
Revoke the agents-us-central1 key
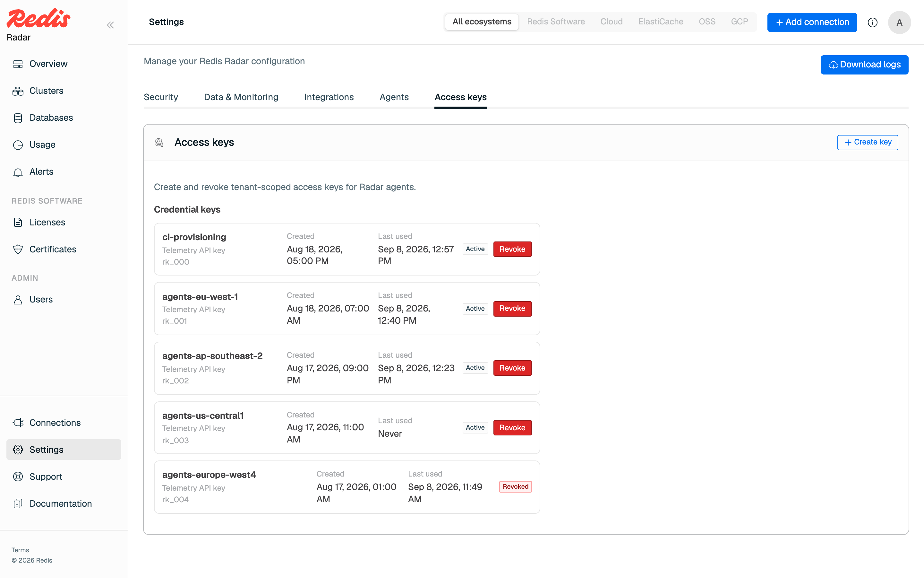click(512, 428)
